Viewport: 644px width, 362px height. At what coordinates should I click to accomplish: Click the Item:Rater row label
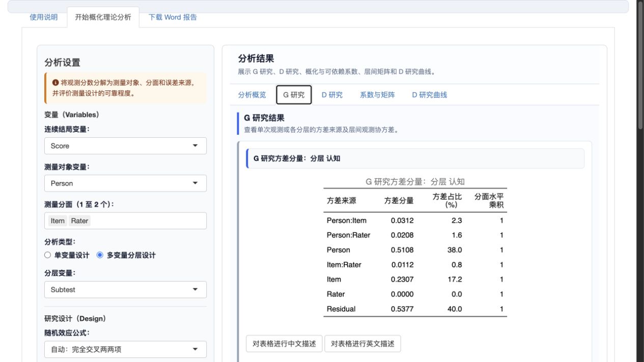pyautogui.click(x=344, y=265)
